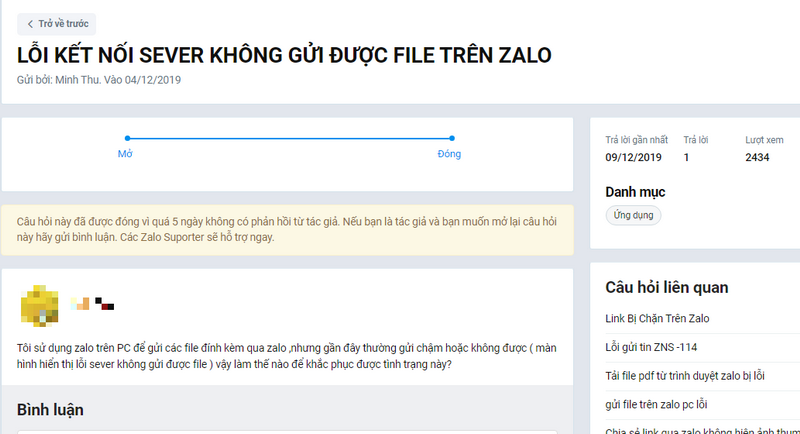The image size is (800, 434).
Task: Click the 'Câu hỏi liên quan' heading
Action: pyautogui.click(x=666, y=288)
